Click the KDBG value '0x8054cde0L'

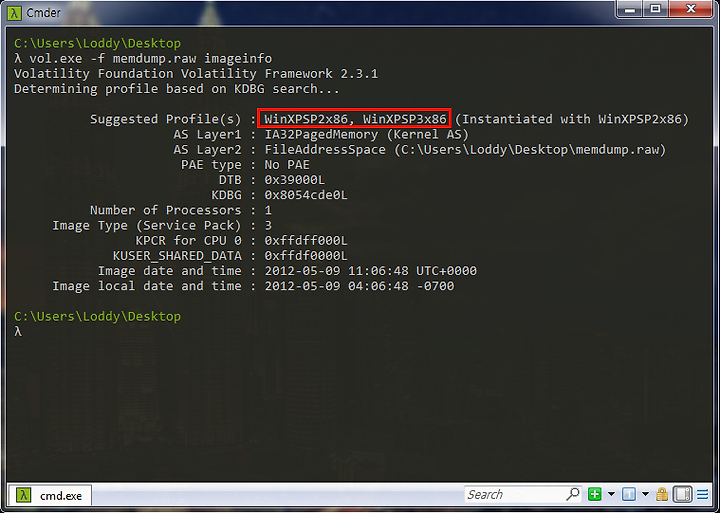(x=306, y=195)
